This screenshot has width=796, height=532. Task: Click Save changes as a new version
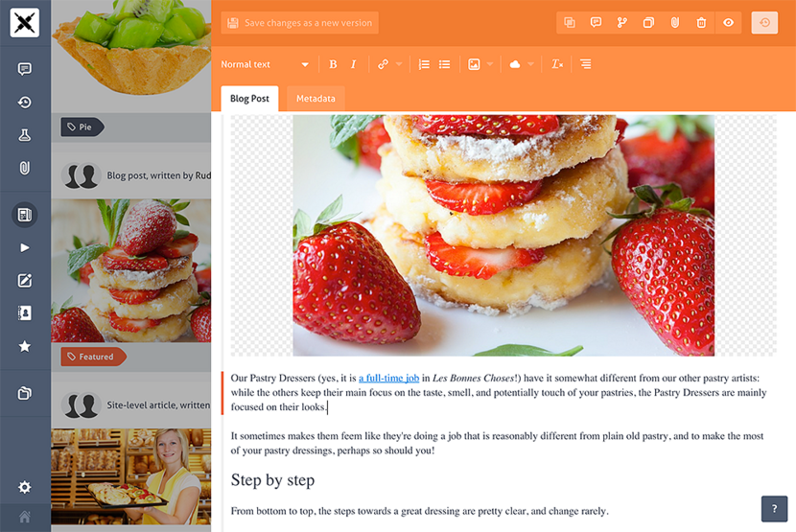[299, 23]
